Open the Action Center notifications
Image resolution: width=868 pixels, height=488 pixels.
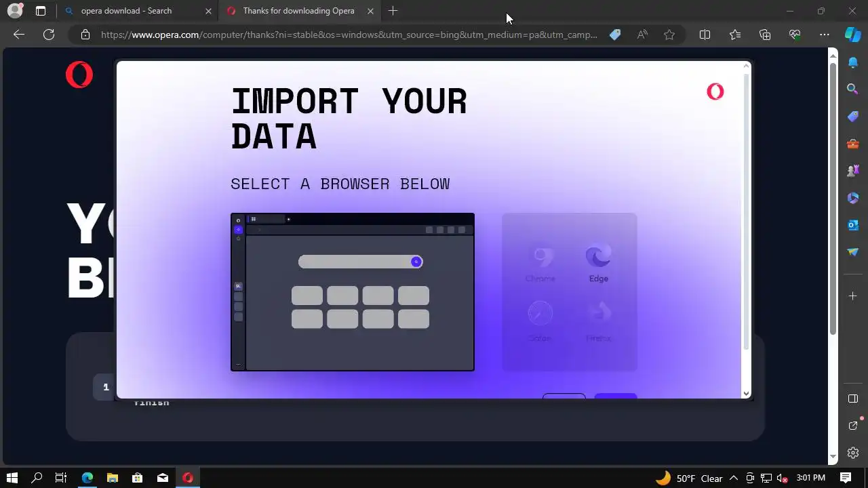click(x=846, y=478)
